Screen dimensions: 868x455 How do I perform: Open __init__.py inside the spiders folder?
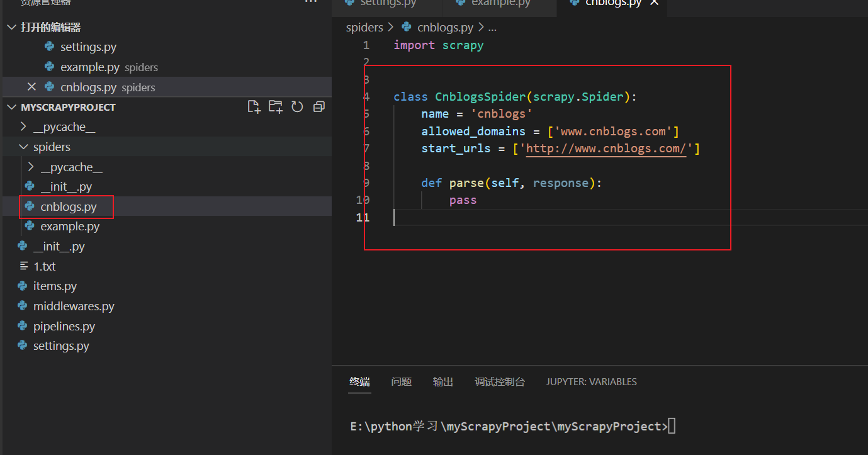point(167,186)
